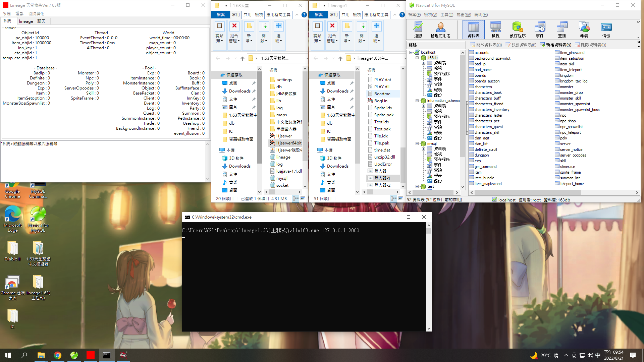The width and height of the screenshot is (644, 362).
Task: Open the 預存程序 stored procedures icon
Action: coord(518,29)
